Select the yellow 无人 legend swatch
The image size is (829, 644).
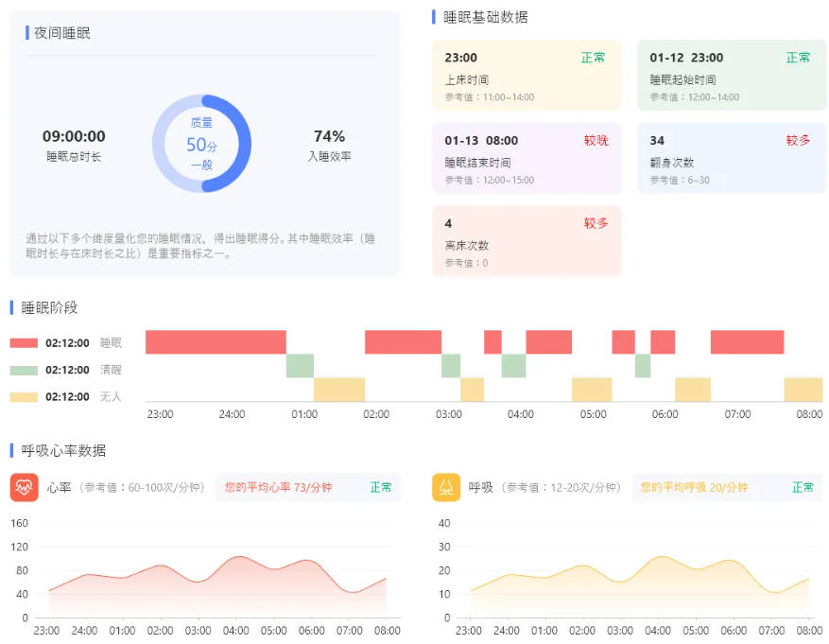(x=24, y=397)
